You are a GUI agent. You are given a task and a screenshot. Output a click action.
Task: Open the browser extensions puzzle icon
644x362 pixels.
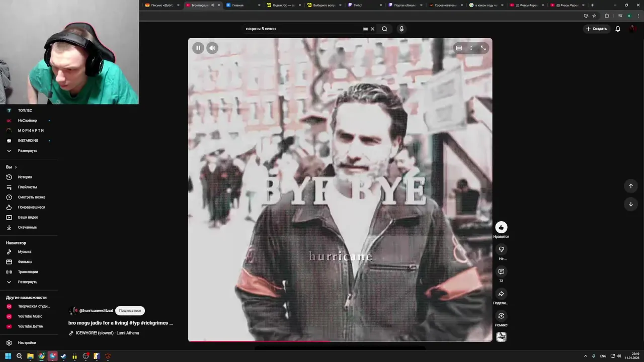point(607,16)
